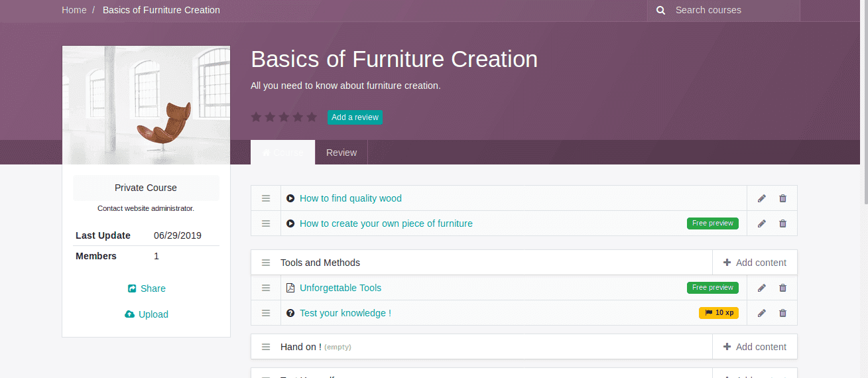This screenshot has width=868, height=378.
Task: Switch to the Review tab
Action: tap(341, 153)
